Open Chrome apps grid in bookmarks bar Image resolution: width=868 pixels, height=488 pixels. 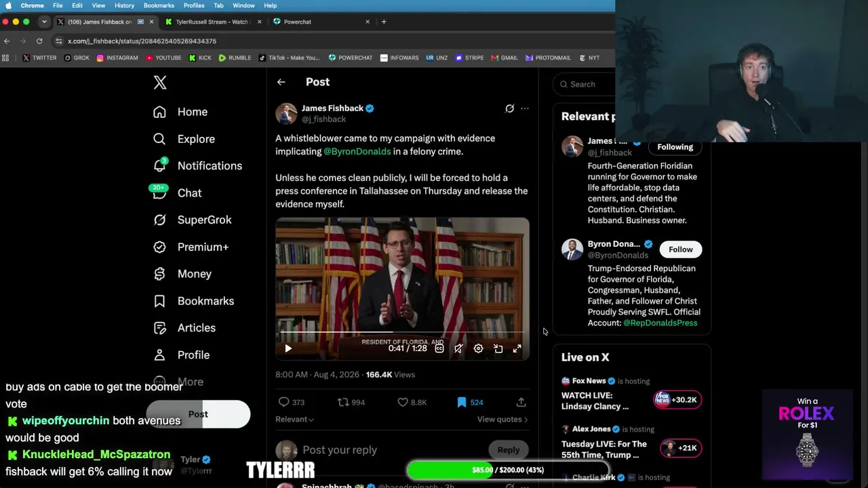pos(6,58)
